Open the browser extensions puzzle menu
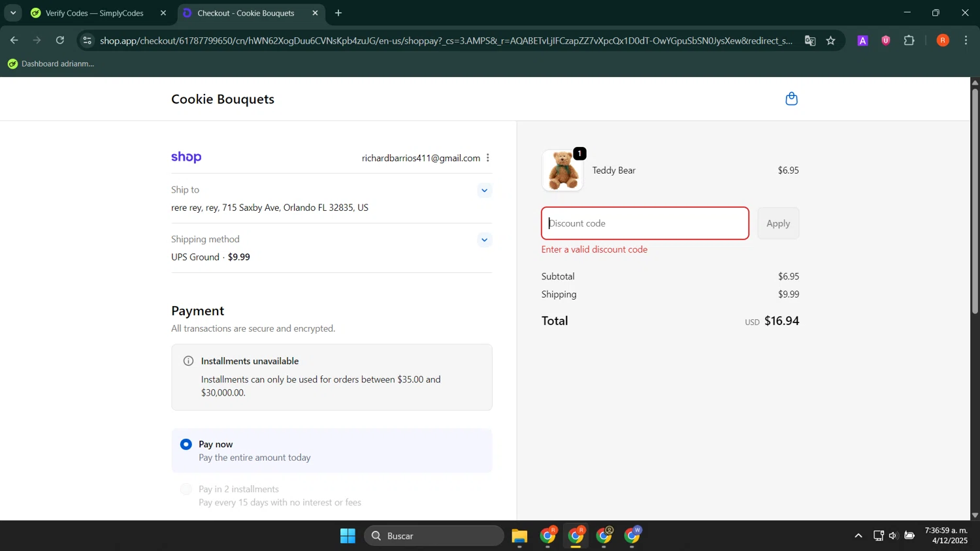The width and height of the screenshot is (980, 551). (x=909, y=40)
